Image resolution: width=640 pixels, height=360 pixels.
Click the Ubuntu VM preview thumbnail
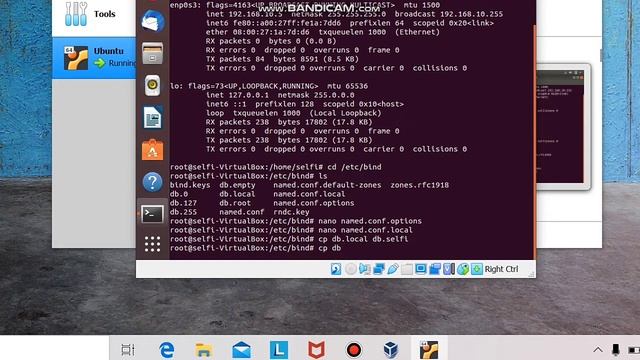click(x=563, y=127)
